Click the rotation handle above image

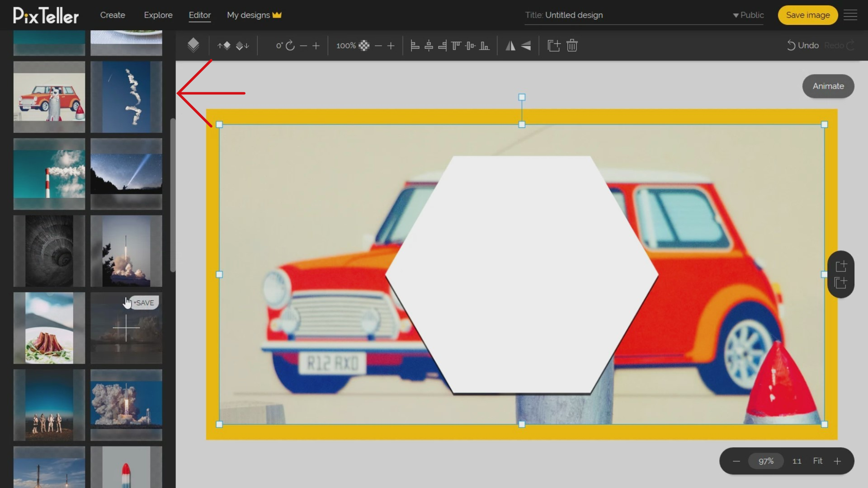pyautogui.click(x=522, y=97)
